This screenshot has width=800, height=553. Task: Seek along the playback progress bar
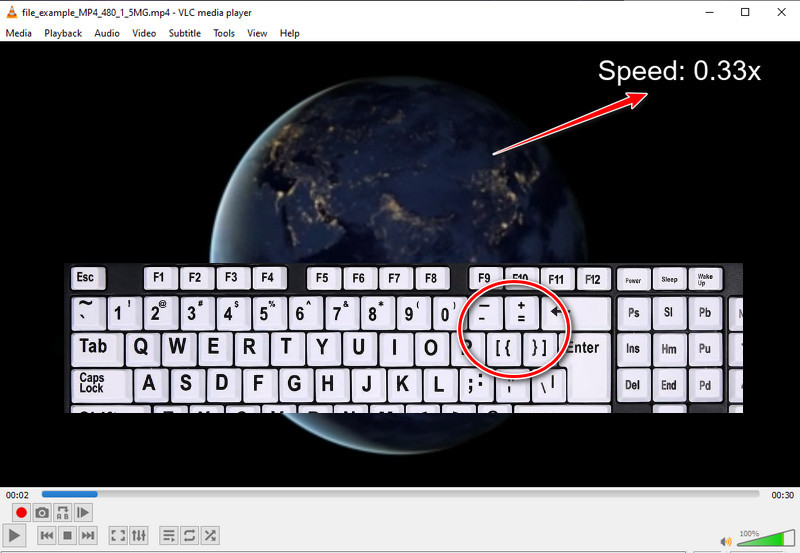401,494
